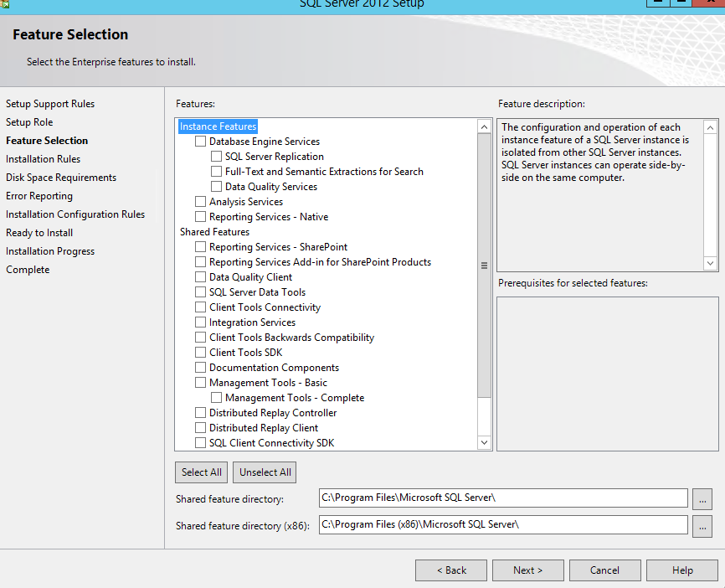This screenshot has width=725, height=588.
Task: Enable Analysis Services checkbox
Action: click(x=200, y=202)
